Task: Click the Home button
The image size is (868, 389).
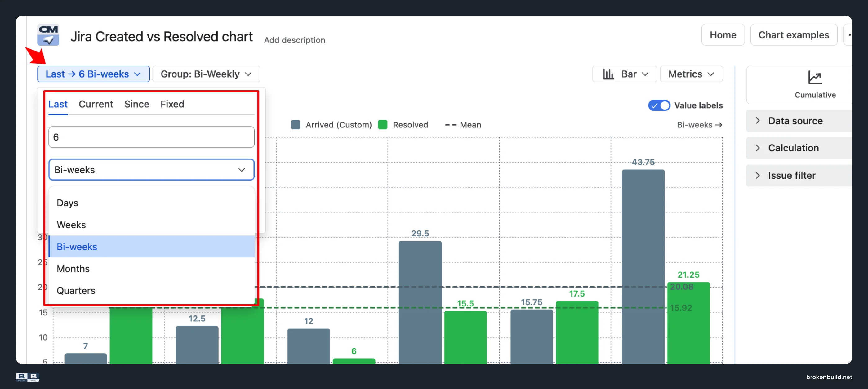Action: (x=723, y=35)
